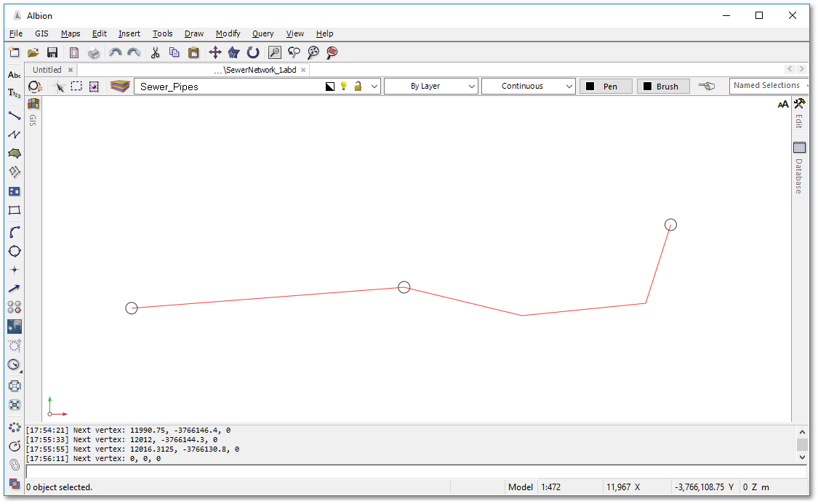Click the Print icon
The width and height of the screenshot is (818, 504).
point(93,52)
